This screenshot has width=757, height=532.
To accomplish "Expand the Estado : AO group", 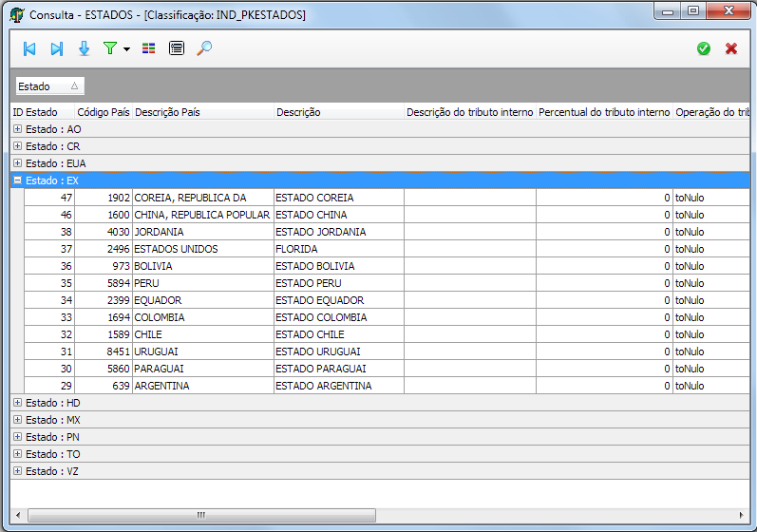I will [x=17, y=129].
